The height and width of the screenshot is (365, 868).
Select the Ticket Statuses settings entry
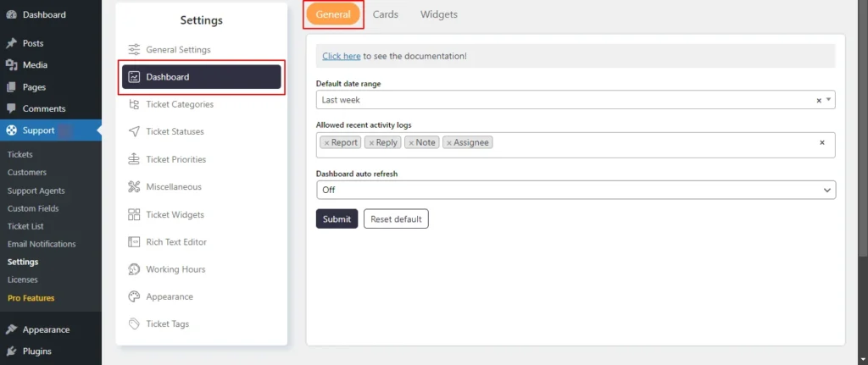pos(202,131)
